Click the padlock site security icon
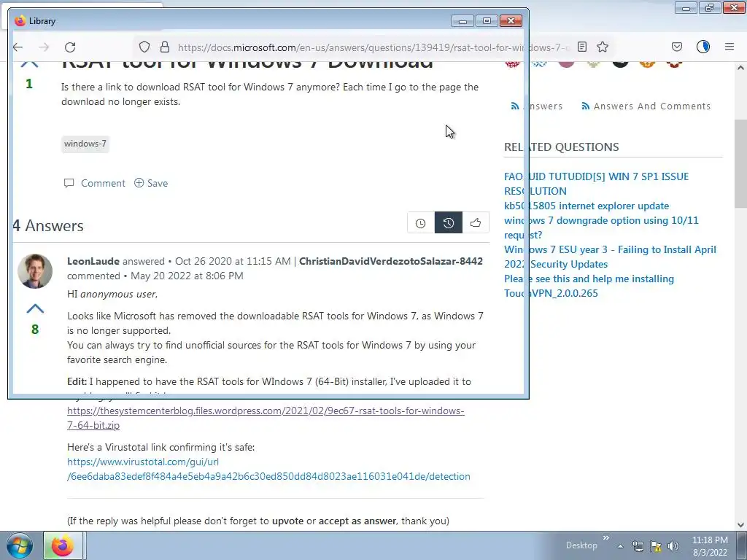Viewport: 747px width, 560px height. pos(165,47)
